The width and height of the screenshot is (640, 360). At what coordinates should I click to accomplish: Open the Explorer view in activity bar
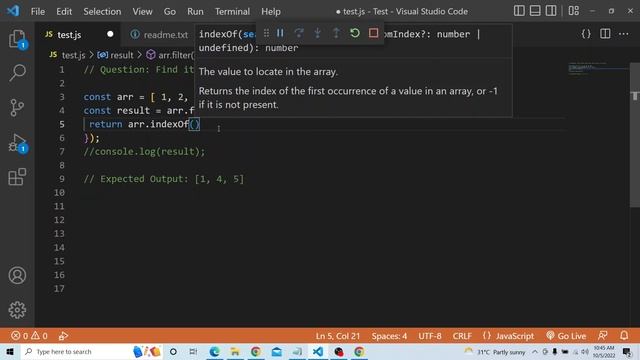point(17,39)
